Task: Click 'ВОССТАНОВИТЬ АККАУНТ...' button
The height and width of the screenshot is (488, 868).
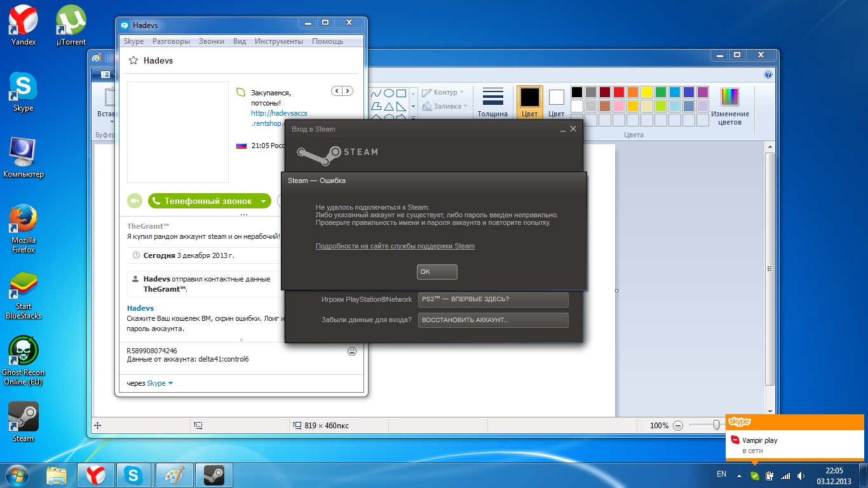Action: [493, 320]
